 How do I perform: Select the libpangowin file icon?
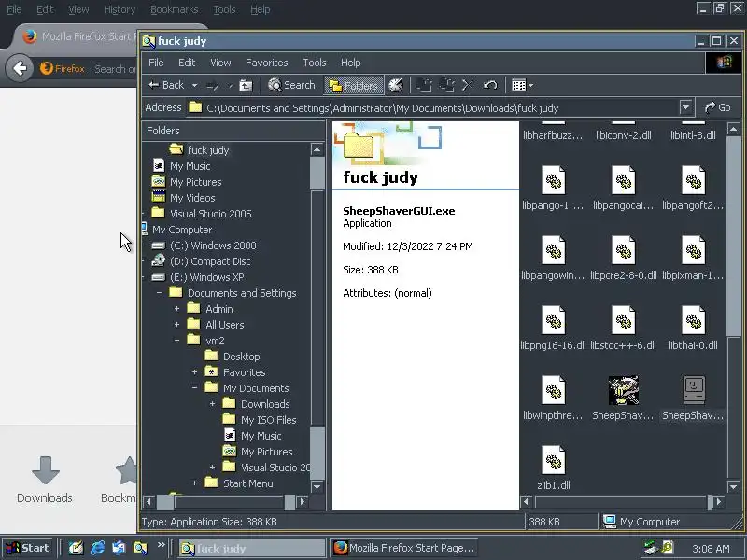[553, 250]
